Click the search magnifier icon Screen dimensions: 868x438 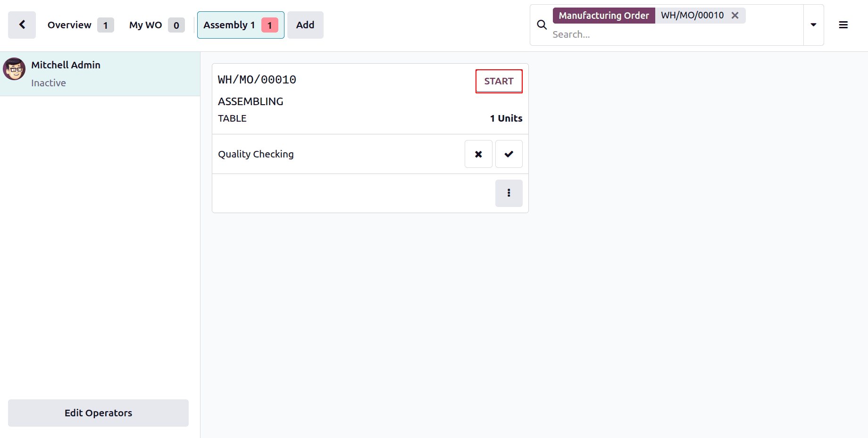[x=542, y=25]
